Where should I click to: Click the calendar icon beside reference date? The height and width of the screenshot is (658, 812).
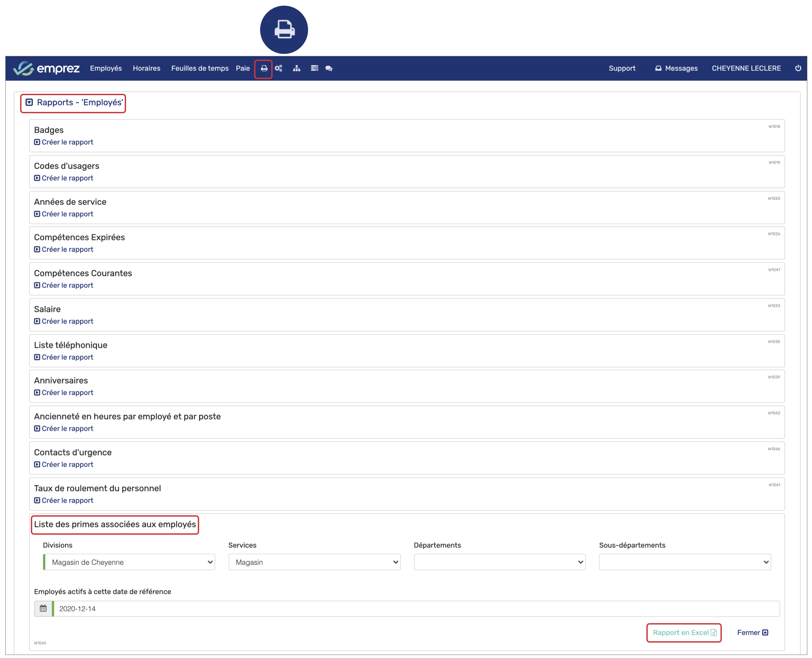43,609
